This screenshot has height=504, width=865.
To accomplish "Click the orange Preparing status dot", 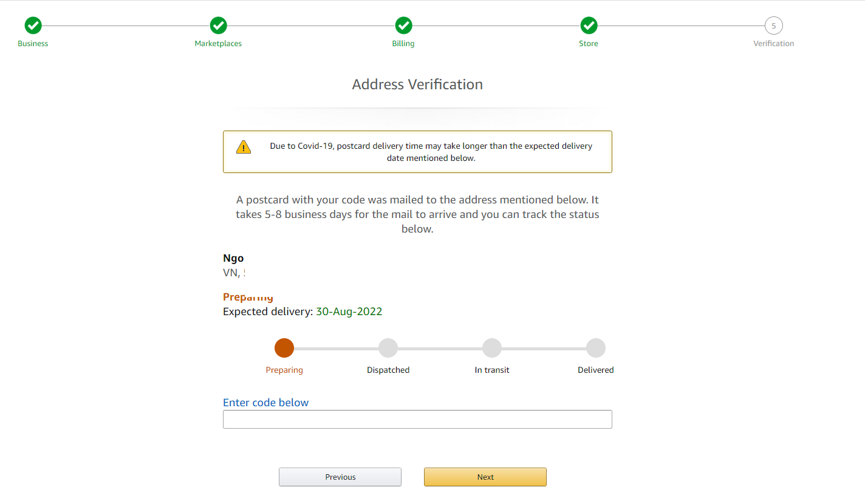I will [x=284, y=348].
